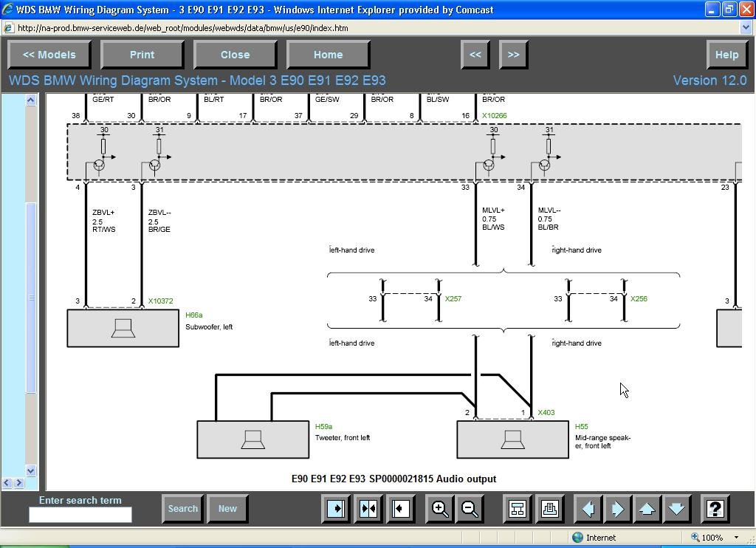Click the split-panels center arrows icon

(x=368, y=508)
